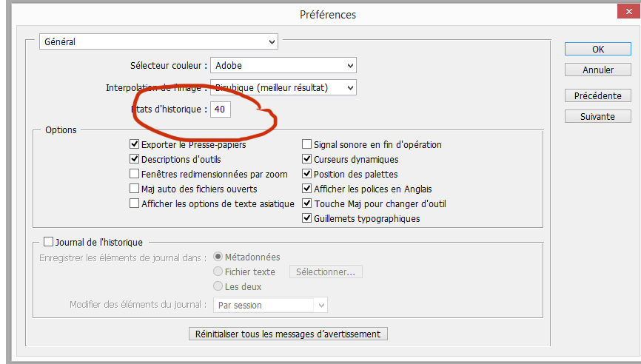
Task: Uncheck Exporter le Presse-papiers
Action: pyautogui.click(x=135, y=145)
